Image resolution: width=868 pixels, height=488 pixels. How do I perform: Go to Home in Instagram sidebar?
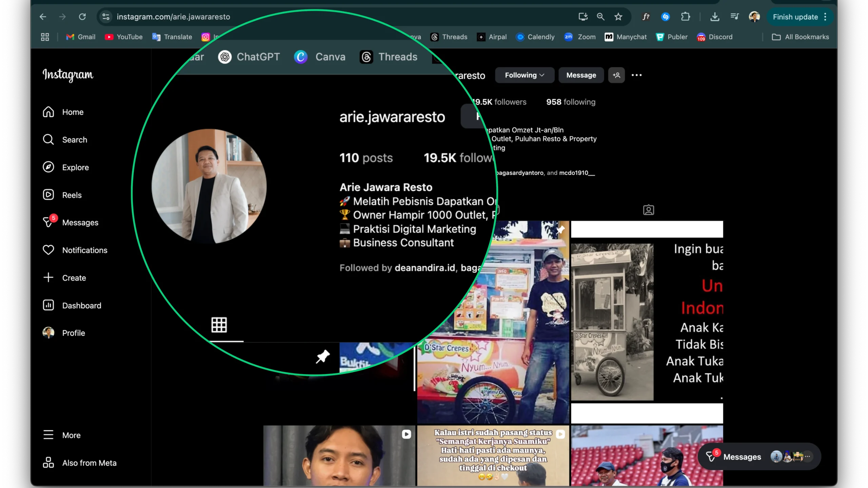[x=63, y=112]
